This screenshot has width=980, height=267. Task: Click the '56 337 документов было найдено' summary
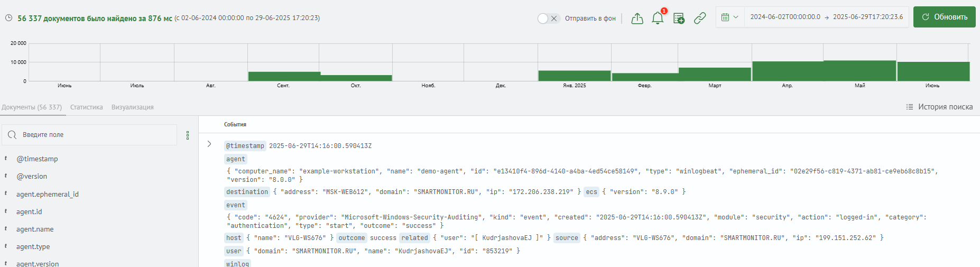click(x=95, y=18)
